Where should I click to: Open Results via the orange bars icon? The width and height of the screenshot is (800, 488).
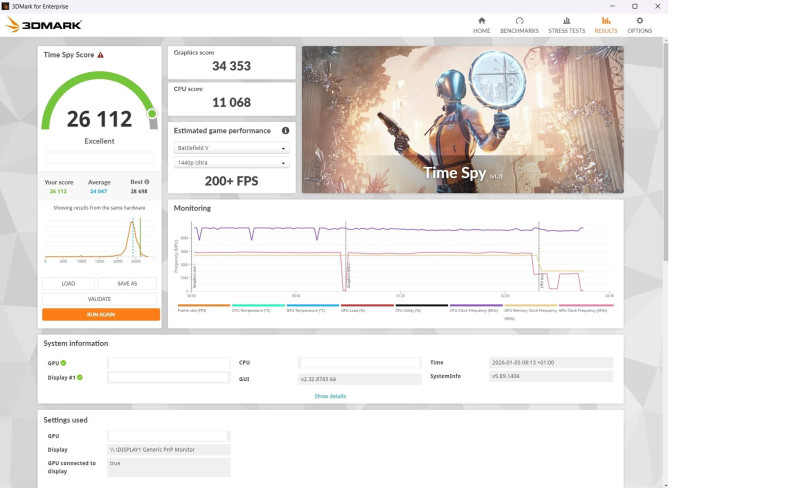coord(606,20)
